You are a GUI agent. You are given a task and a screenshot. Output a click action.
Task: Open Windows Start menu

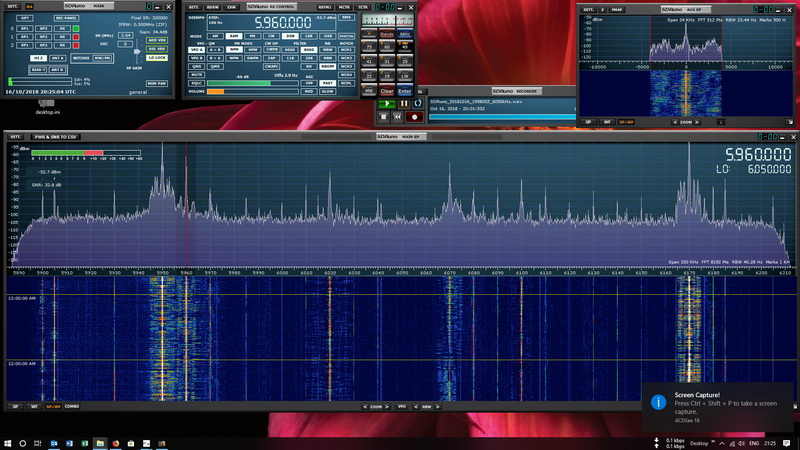coord(8,443)
